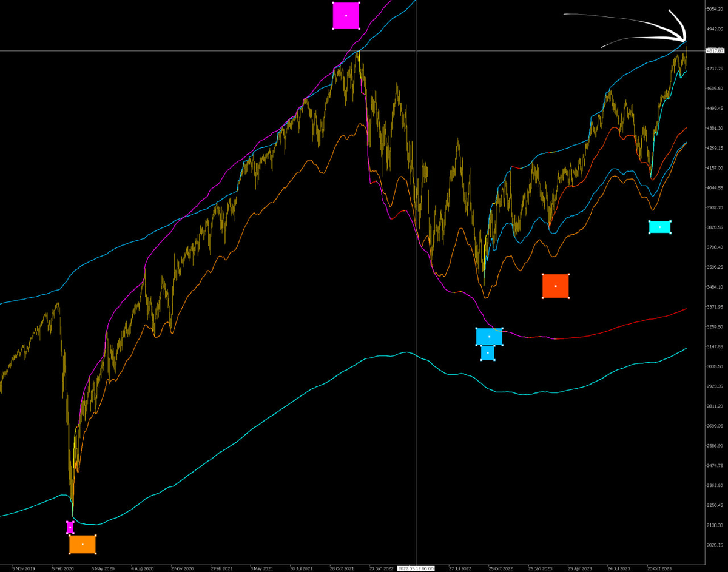The height and width of the screenshot is (572, 728).
Task: Click the 2474.75 price axis label
Action: [x=716, y=465]
